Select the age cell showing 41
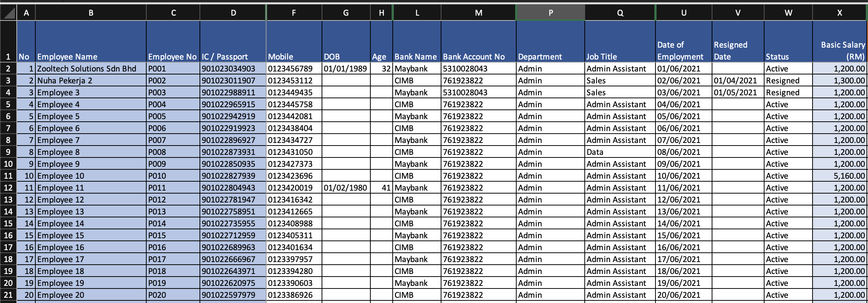 pyautogui.click(x=382, y=188)
